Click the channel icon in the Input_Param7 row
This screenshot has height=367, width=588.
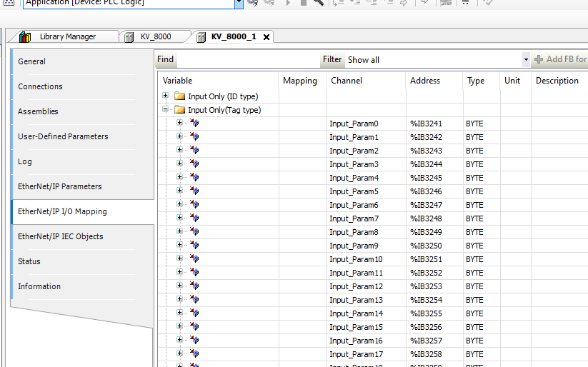point(194,218)
